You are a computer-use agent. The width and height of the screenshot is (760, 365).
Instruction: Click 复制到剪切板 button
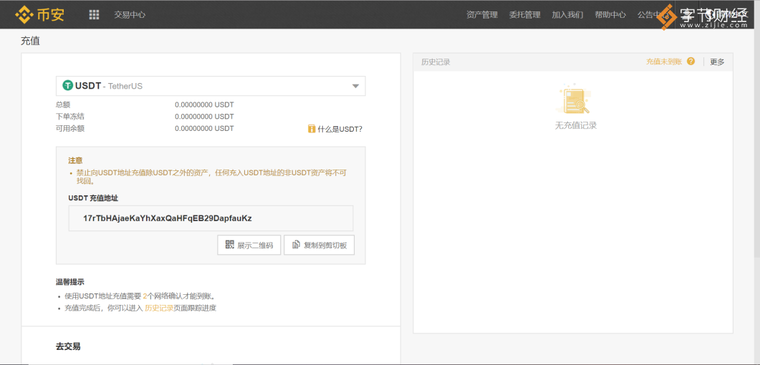point(319,245)
